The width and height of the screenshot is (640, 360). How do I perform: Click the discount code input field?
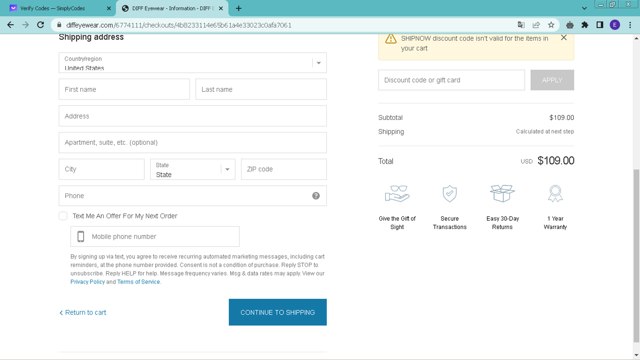451,80
